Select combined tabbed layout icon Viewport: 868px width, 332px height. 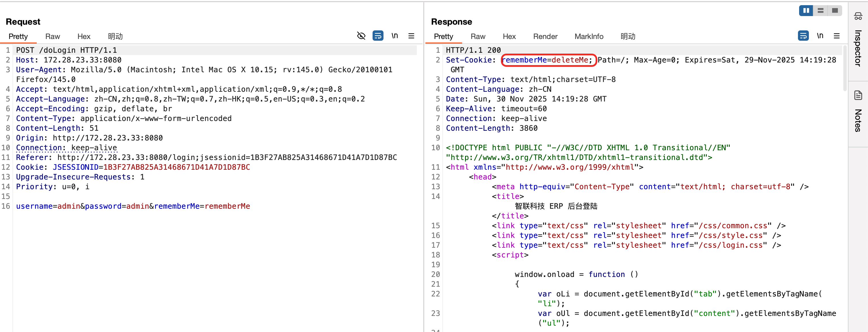[x=835, y=11]
